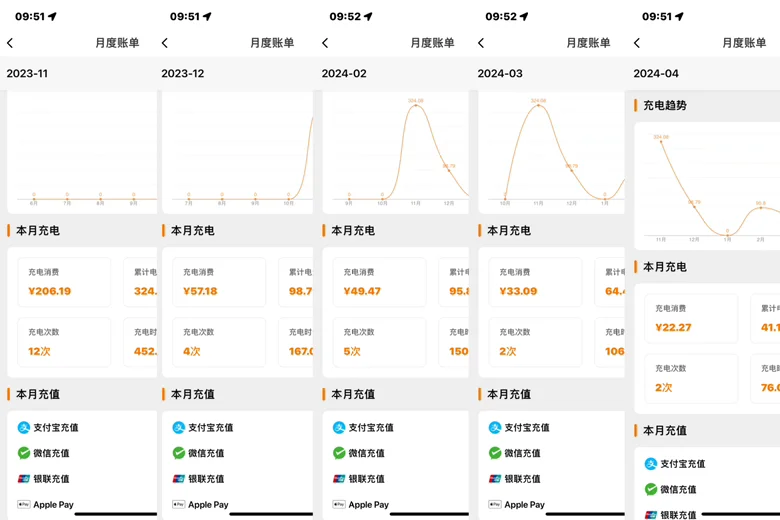Viewport: 780px width, 520px height.
Task: Click the 充电趋势 section header
Action: click(x=665, y=105)
